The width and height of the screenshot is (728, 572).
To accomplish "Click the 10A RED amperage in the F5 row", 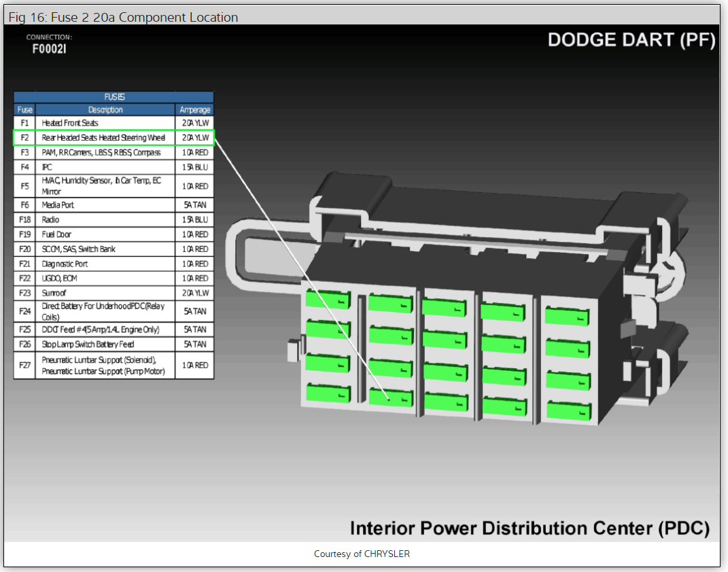I will (195, 186).
